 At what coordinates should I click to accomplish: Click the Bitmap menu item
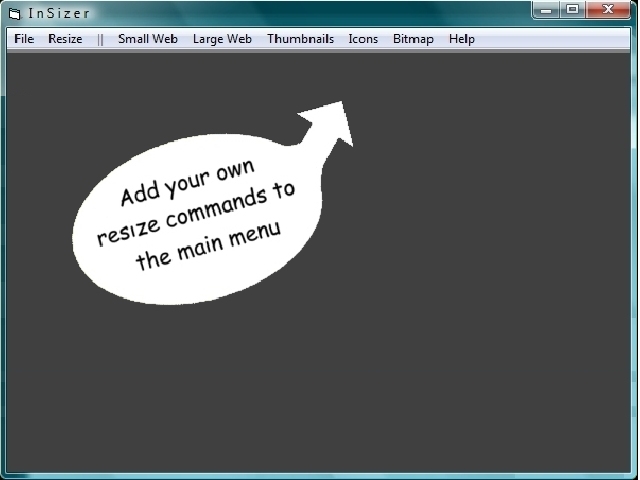(x=413, y=39)
